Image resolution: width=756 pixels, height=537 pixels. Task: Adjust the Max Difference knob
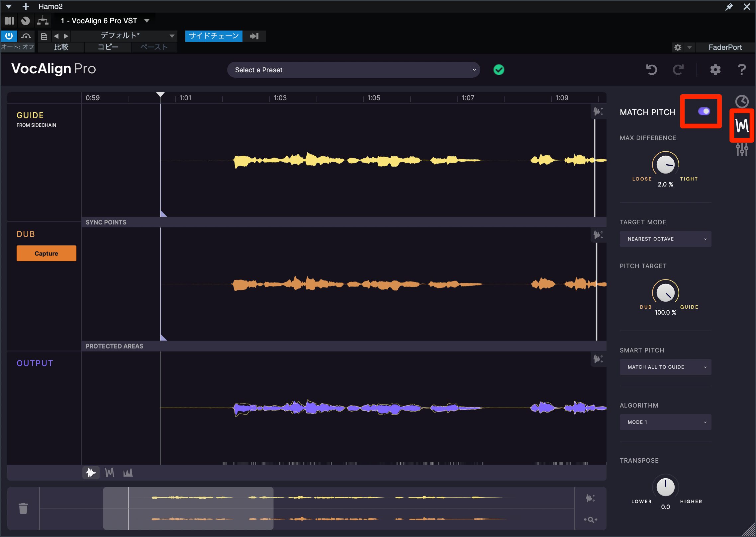pyautogui.click(x=665, y=164)
